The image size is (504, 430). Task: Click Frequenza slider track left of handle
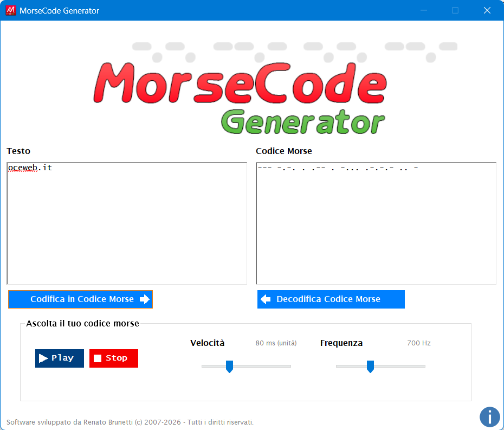pos(350,367)
